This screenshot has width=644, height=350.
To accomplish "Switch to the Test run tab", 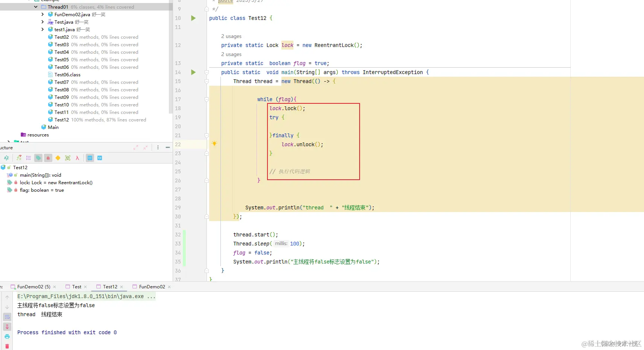I will [76, 286].
